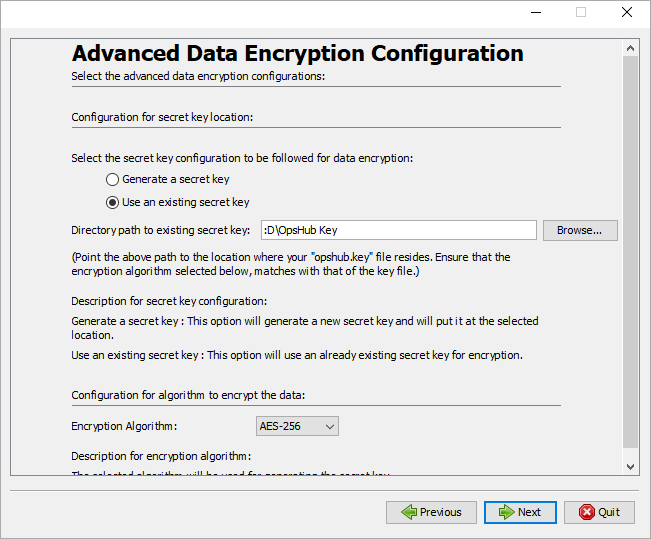Click the scrollbar up arrow

coord(630,48)
